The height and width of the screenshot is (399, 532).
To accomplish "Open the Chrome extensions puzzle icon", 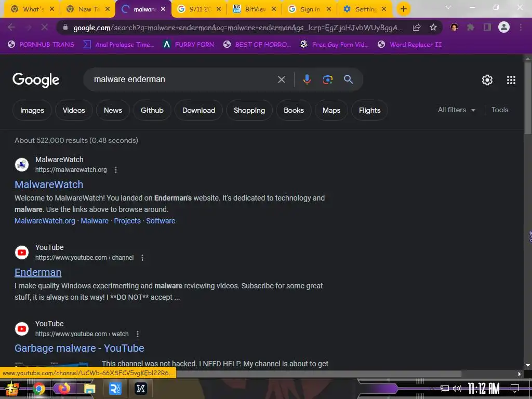I will point(471,27).
